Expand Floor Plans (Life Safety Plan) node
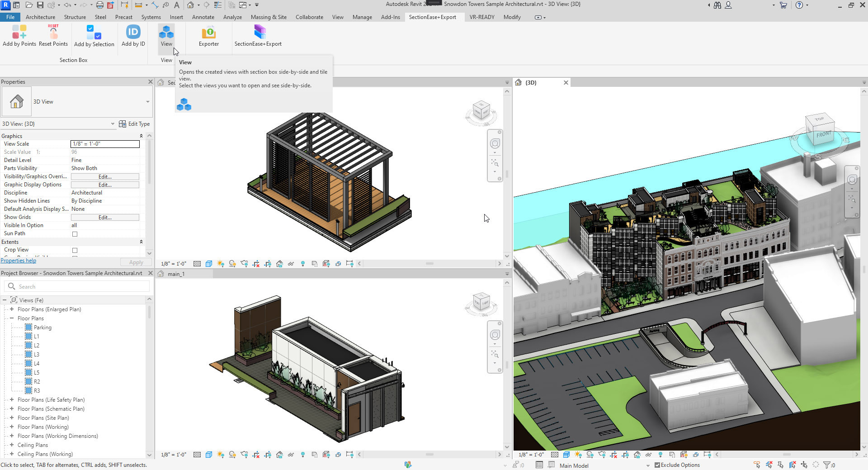Image resolution: width=868 pixels, height=470 pixels. [x=12, y=400]
